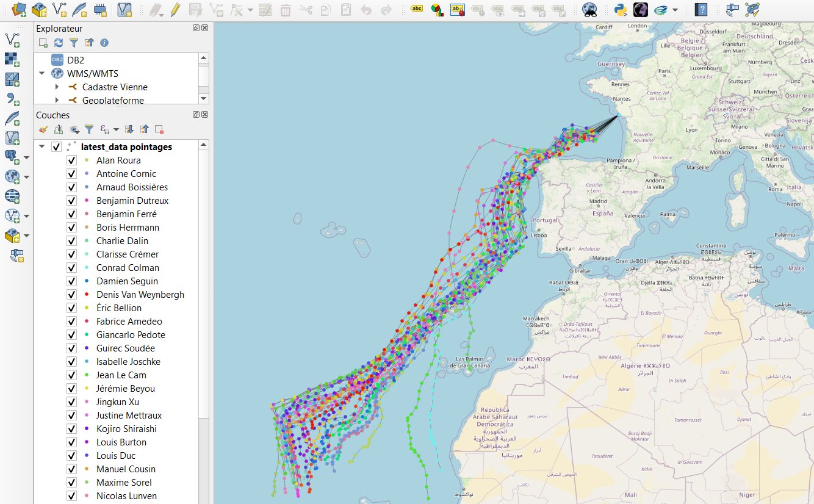
Task: Collapse the latest_data pointages layer tree
Action: pyautogui.click(x=42, y=147)
